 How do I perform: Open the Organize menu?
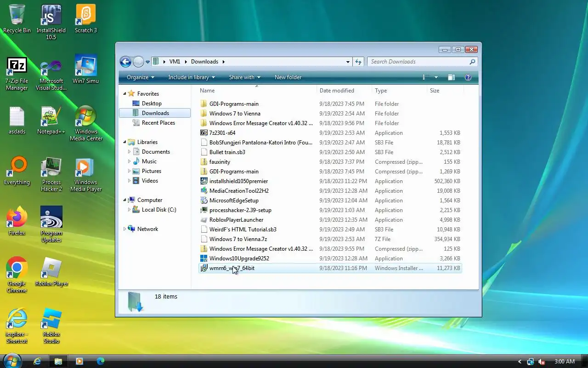tap(141, 77)
